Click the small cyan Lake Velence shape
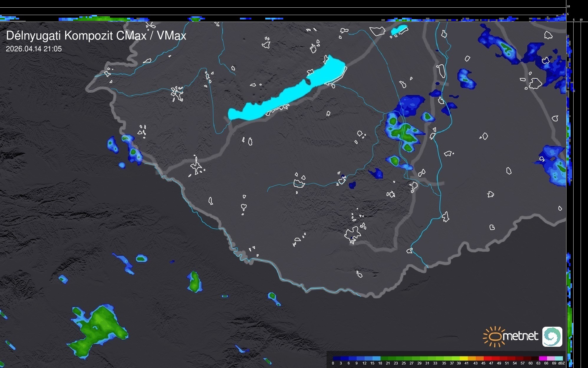 tap(399, 30)
